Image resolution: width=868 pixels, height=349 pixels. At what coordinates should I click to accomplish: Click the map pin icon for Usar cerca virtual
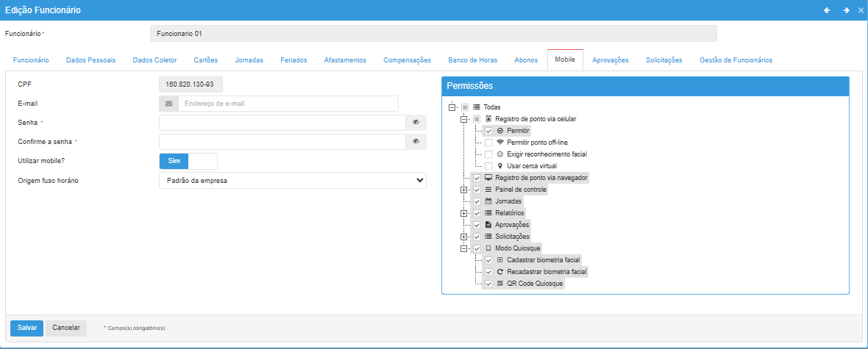tap(500, 166)
